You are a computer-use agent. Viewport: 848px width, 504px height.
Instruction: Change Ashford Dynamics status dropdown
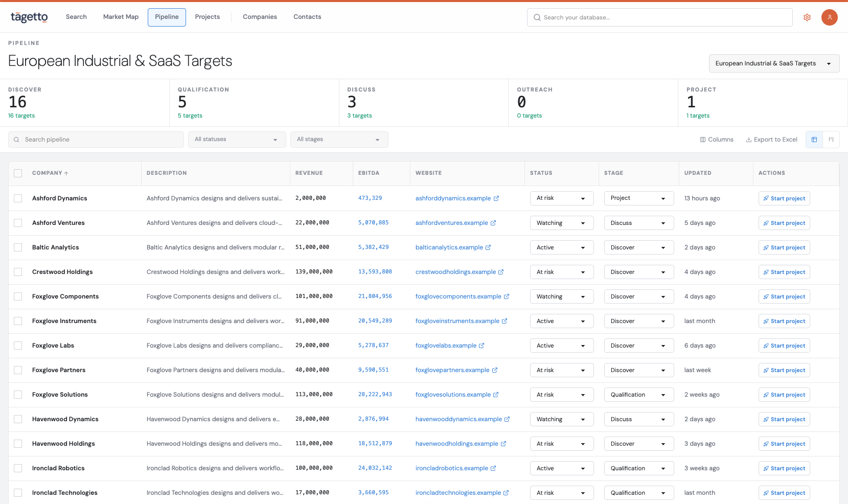(x=562, y=198)
